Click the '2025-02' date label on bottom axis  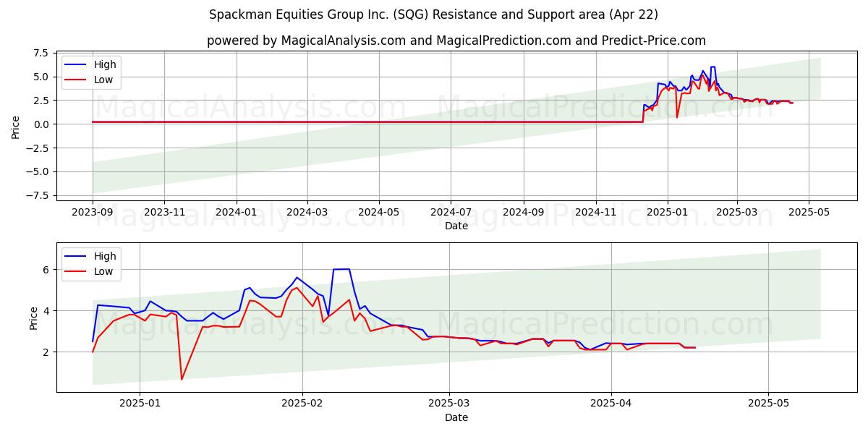(x=302, y=404)
